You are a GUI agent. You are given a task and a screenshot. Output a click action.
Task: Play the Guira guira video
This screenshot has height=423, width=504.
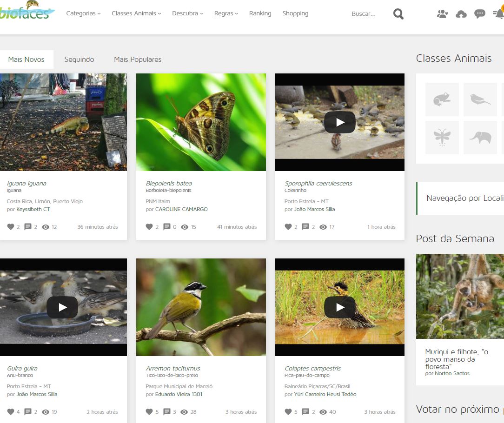pyautogui.click(x=62, y=307)
